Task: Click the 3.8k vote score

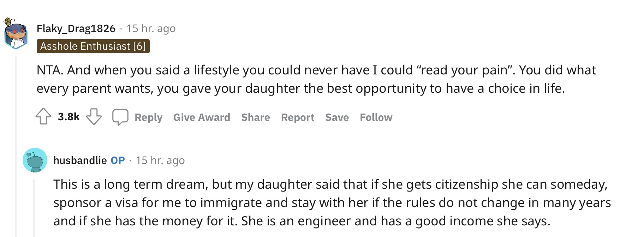Action: (x=68, y=117)
